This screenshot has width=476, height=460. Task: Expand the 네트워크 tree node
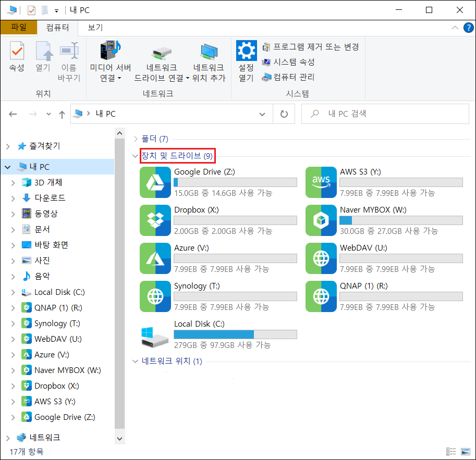pos(8,438)
